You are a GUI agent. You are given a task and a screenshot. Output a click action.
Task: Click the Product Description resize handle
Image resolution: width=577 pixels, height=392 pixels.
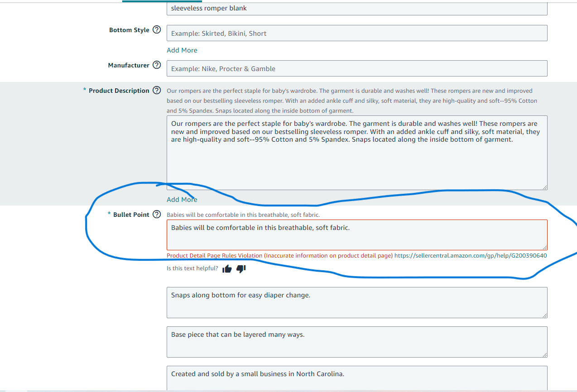point(544,187)
